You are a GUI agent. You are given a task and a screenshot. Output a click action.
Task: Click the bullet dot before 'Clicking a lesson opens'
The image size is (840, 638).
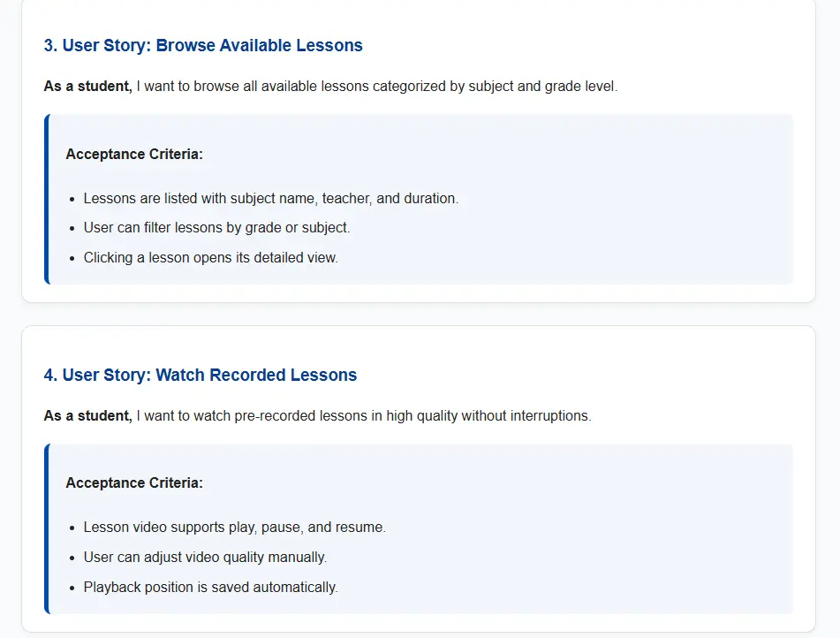tap(72, 259)
